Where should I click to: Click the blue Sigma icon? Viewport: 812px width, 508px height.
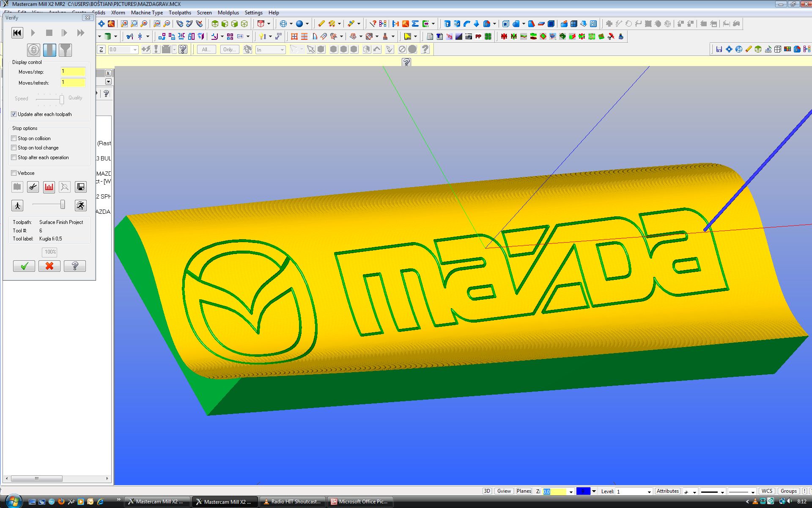point(415,24)
